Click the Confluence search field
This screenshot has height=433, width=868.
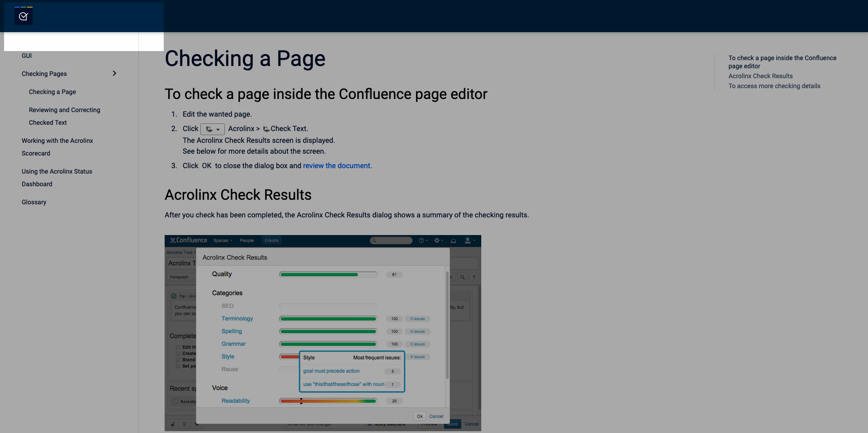[391, 240]
